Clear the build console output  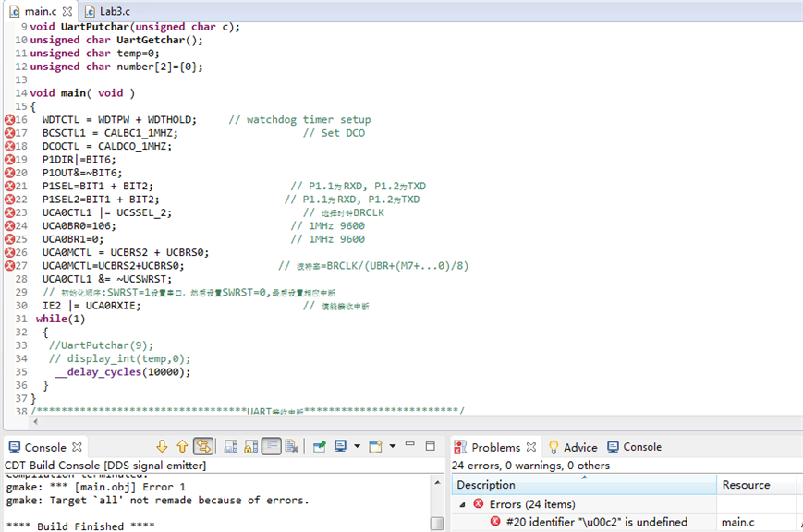click(x=292, y=447)
